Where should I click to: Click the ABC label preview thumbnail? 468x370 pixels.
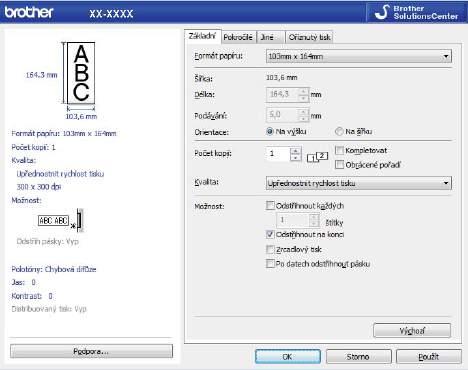tap(81, 73)
